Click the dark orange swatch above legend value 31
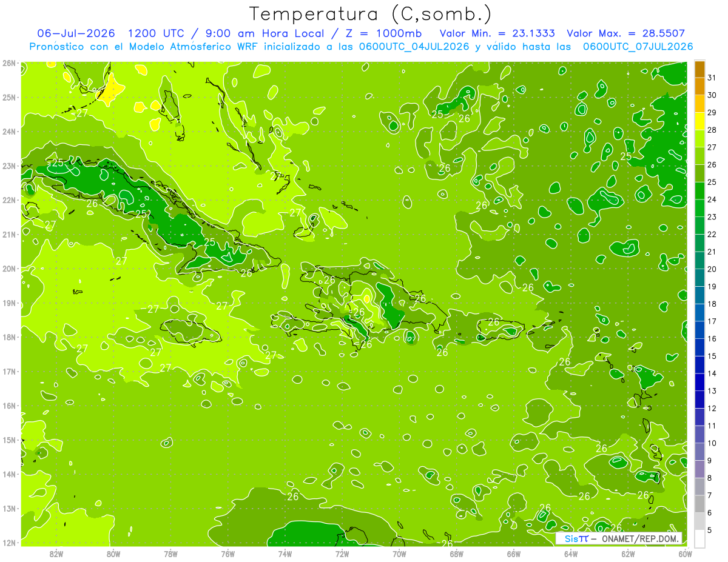Viewport: 728px width, 562px height. pos(699,69)
